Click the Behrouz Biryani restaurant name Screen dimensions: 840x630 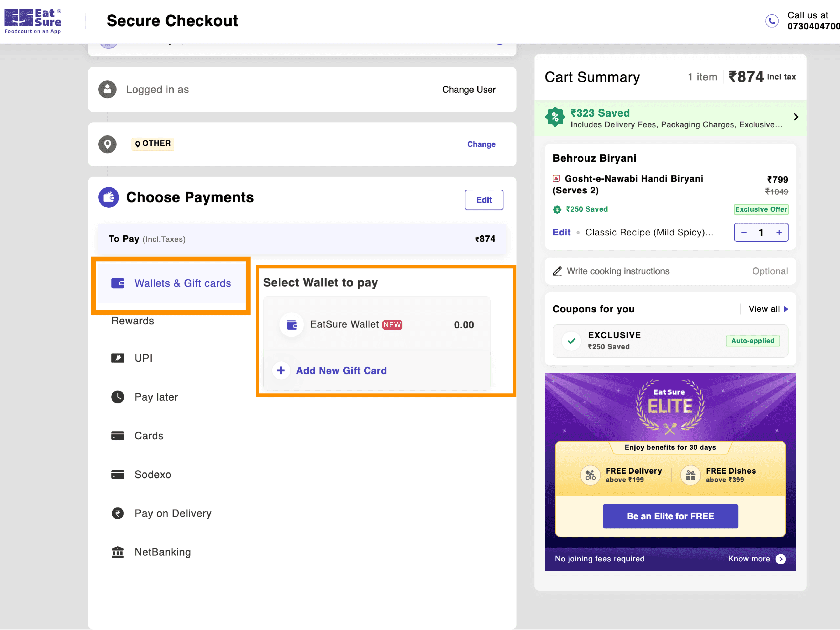594,158
